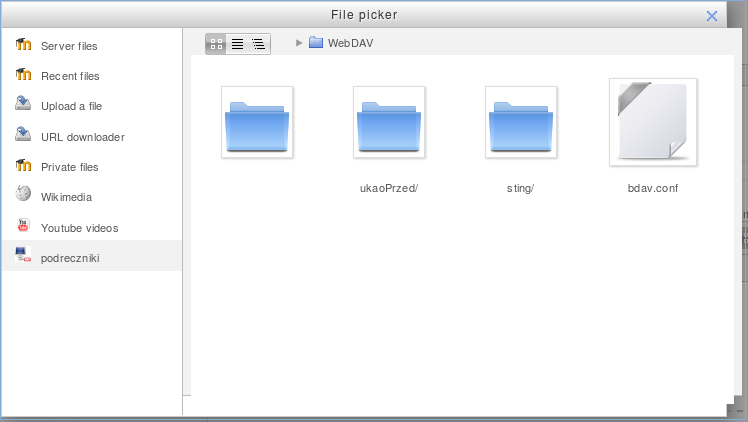Expand the WebDAV path arrow

[299, 43]
